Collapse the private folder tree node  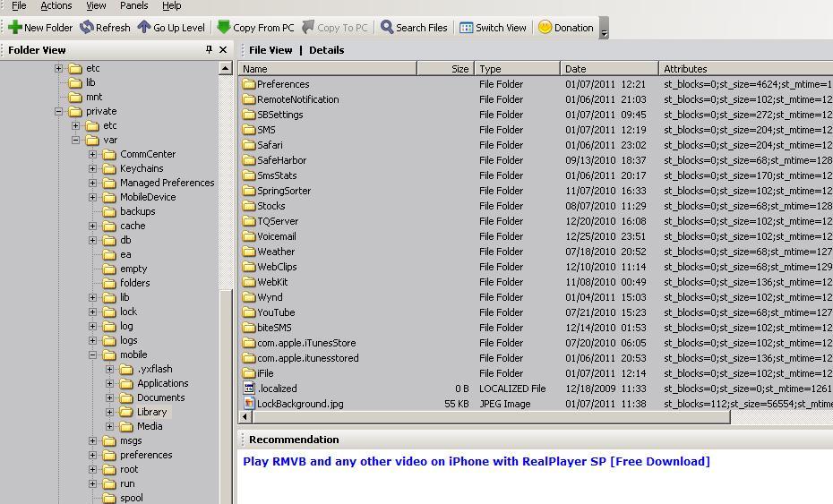pos(59,111)
